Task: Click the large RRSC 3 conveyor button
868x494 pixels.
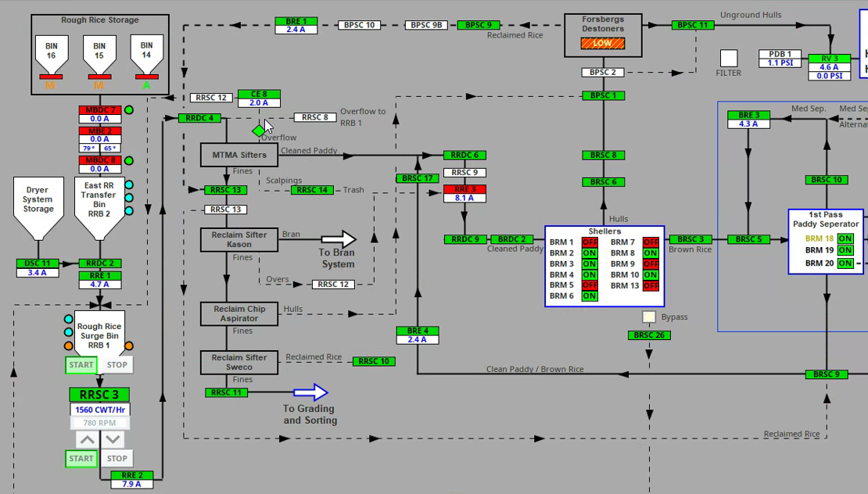Action: [x=99, y=395]
